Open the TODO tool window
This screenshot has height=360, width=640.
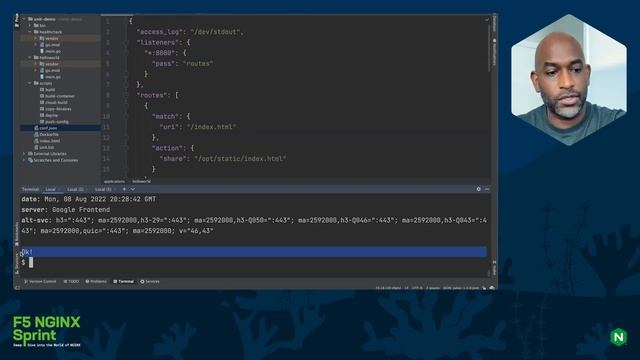(71, 282)
